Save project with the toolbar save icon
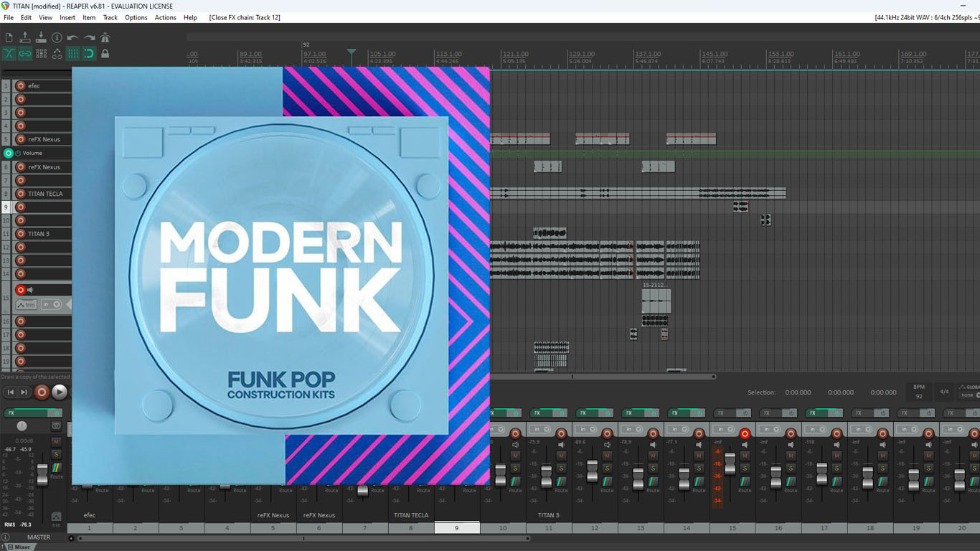The image size is (980, 551). coord(41,37)
